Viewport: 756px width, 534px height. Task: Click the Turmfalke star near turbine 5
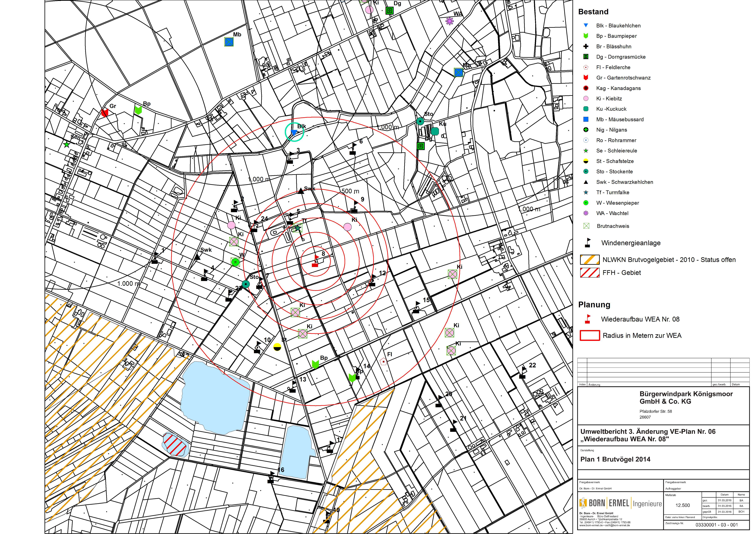click(297, 228)
